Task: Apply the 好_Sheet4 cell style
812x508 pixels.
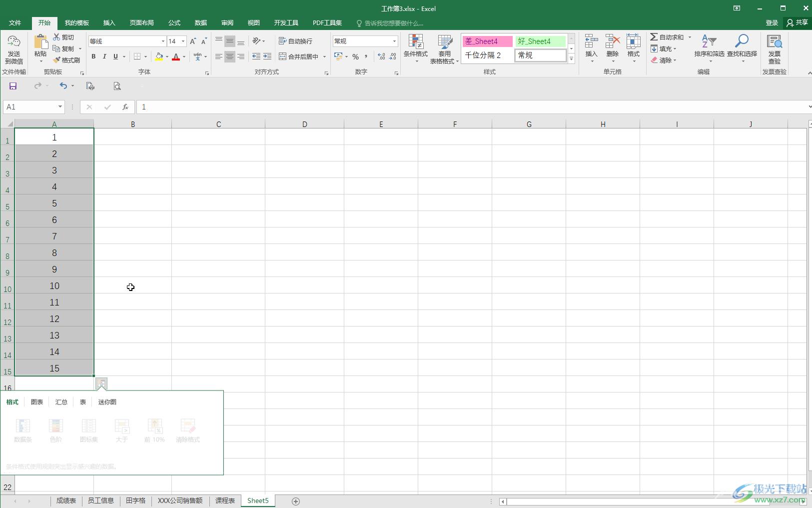Action: [x=541, y=41]
